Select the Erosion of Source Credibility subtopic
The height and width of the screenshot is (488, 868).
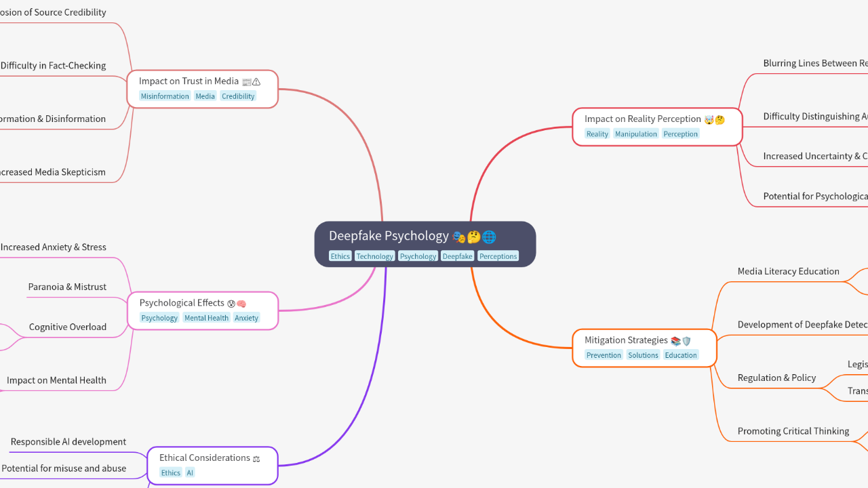(53, 13)
